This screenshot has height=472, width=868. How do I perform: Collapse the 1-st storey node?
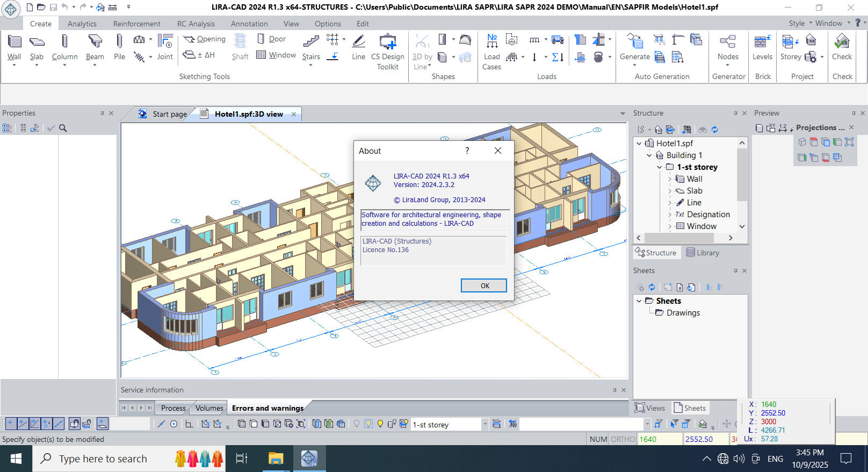click(659, 167)
